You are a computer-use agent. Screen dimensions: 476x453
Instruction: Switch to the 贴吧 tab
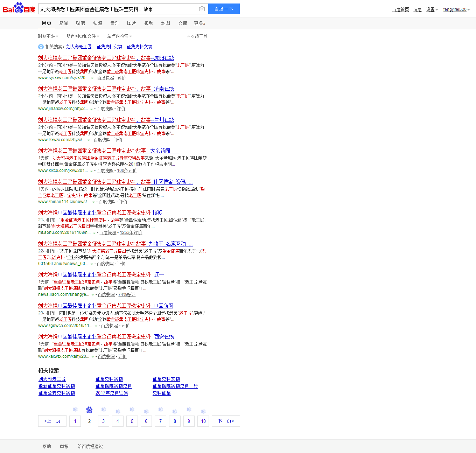pyautogui.click(x=80, y=23)
